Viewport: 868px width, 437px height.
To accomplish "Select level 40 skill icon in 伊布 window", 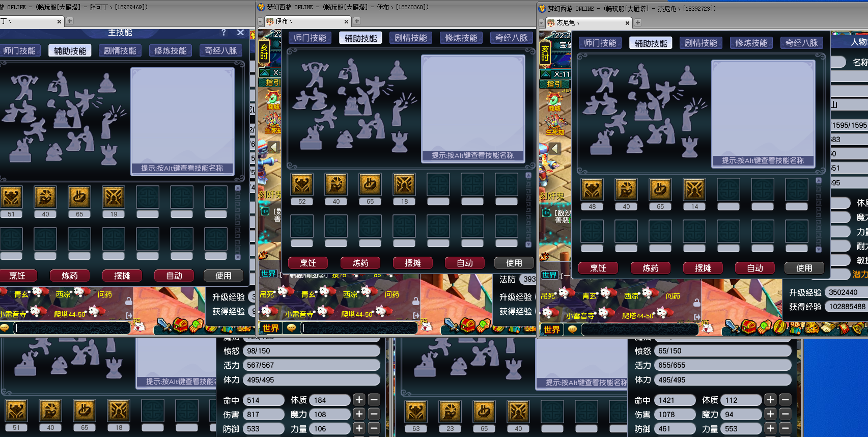I will [336, 184].
